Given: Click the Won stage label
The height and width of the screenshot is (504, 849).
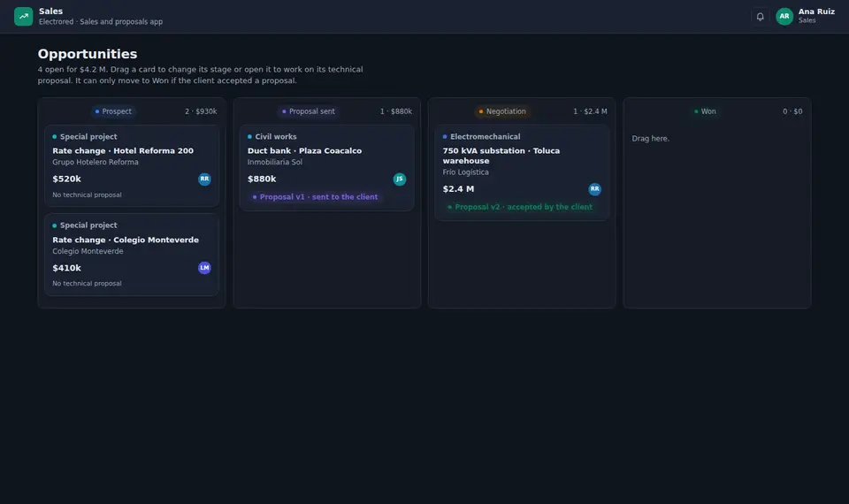Looking at the screenshot, I should [x=705, y=111].
